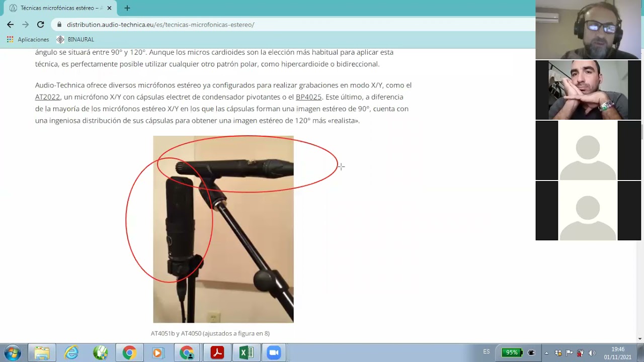
Task: Click the 95% battery meter
Action: click(x=512, y=352)
